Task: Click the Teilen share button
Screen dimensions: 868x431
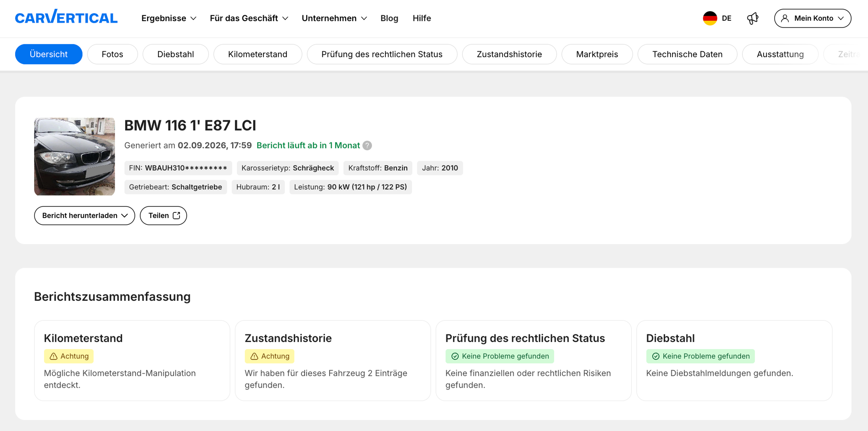Action: [x=163, y=215]
